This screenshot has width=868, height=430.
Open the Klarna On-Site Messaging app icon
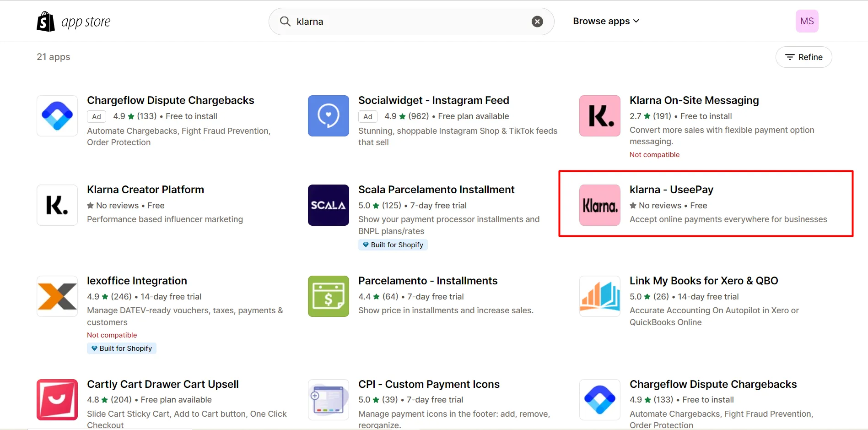(599, 116)
